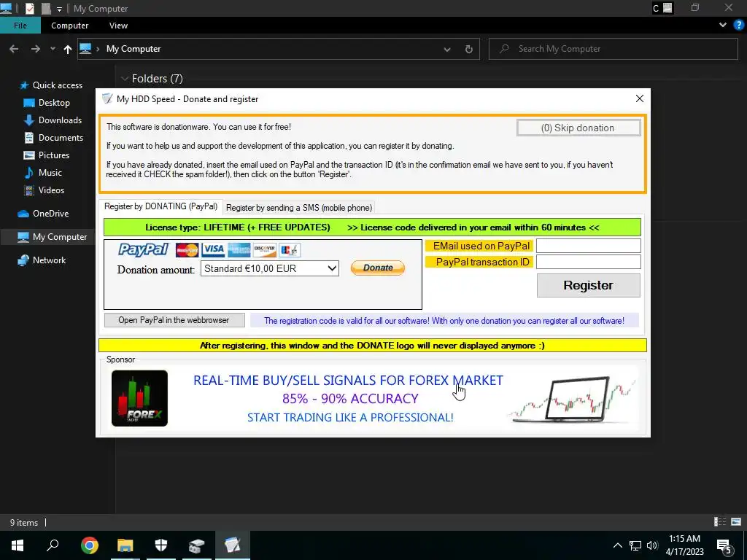The width and height of the screenshot is (747, 560).
Task: Open the File menu in Explorer
Action: (x=20, y=26)
